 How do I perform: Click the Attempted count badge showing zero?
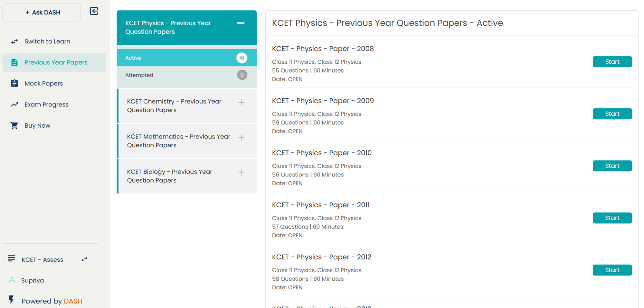pyautogui.click(x=242, y=75)
